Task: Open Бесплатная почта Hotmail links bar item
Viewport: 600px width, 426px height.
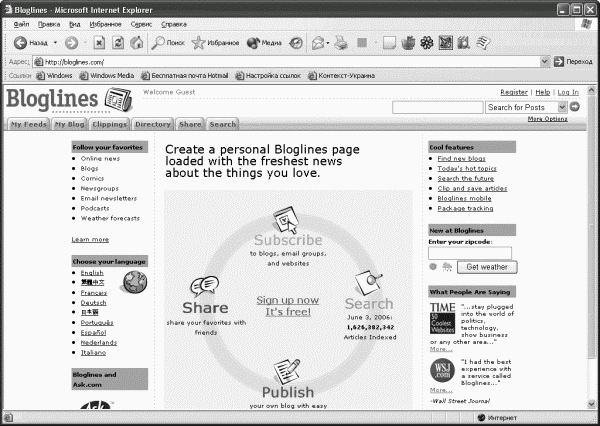Action: tap(185, 76)
